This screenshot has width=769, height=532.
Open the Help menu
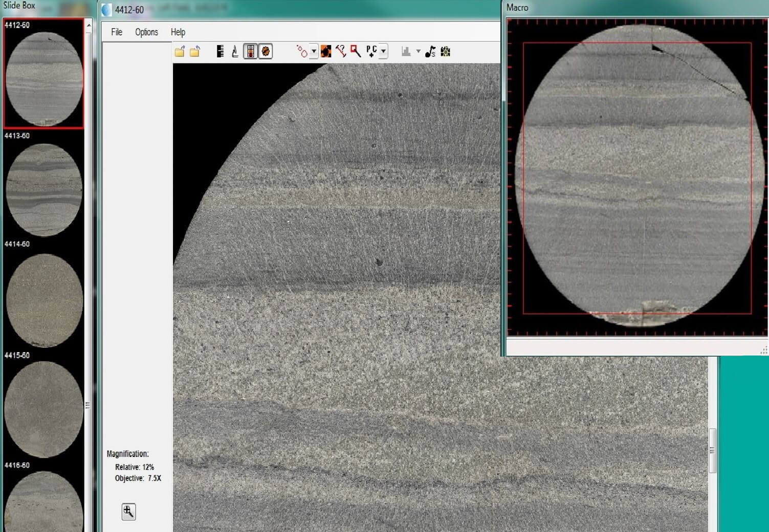pos(178,32)
